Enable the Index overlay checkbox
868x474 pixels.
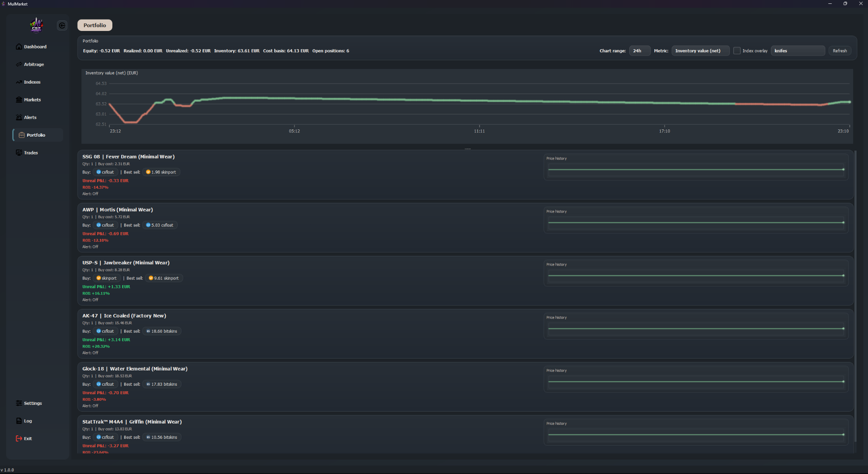point(737,51)
